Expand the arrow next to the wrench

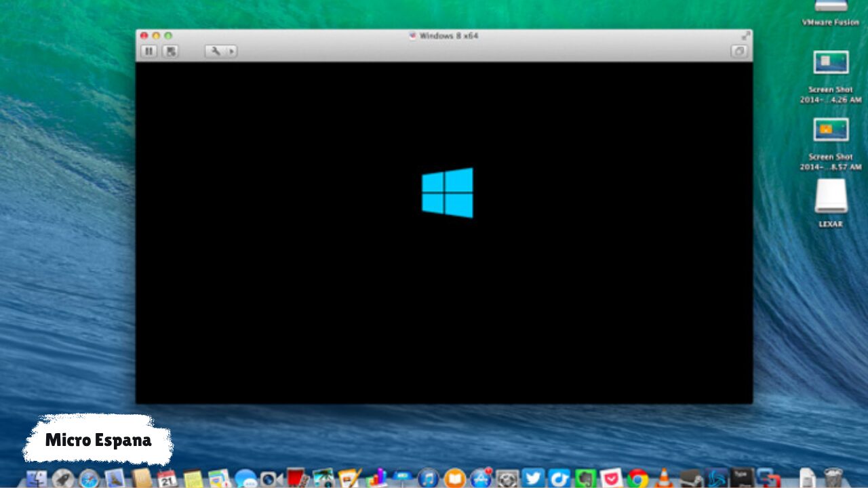231,52
